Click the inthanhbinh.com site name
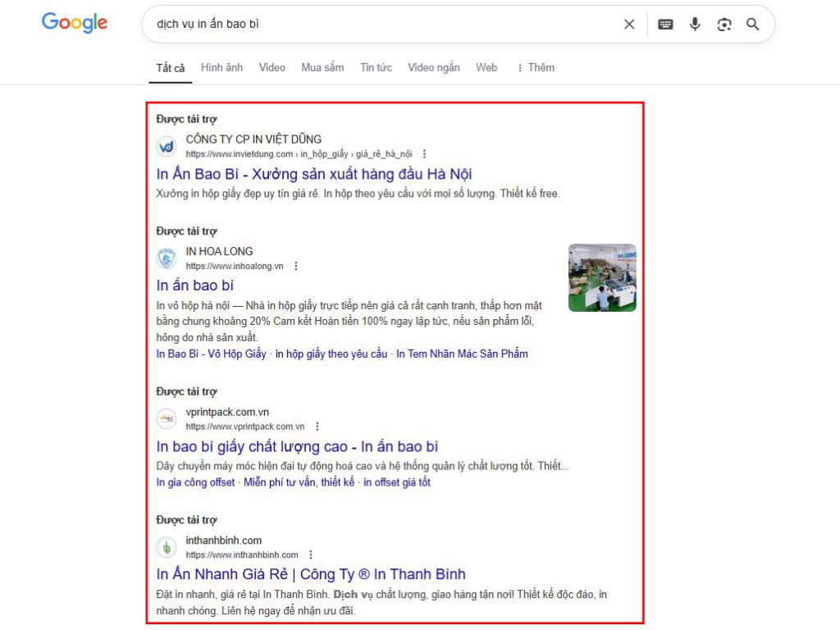This screenshot has height=630, width=840. pos(223,541)
